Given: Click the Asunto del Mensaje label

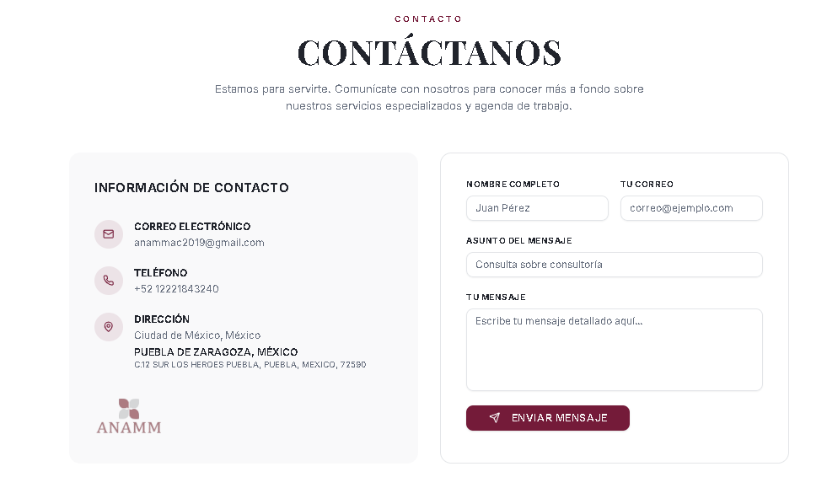Looking at the screenshot, I should [x=518, y=241].
